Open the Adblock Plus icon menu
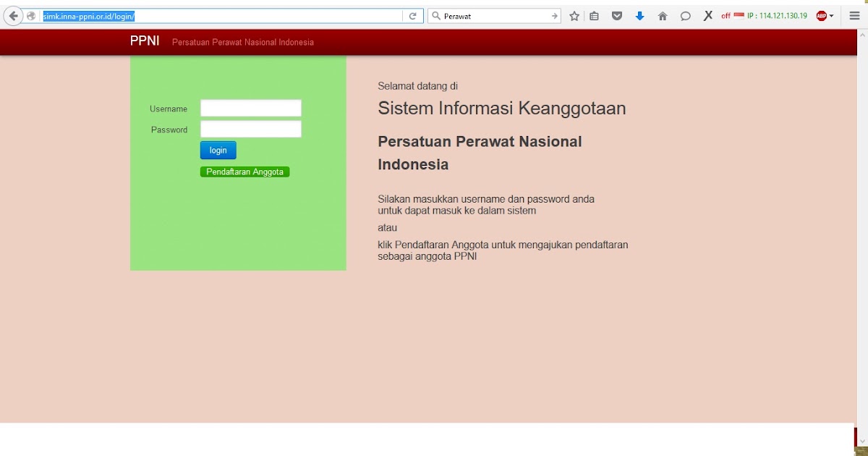The image size is (868, 456). (821, 16)
